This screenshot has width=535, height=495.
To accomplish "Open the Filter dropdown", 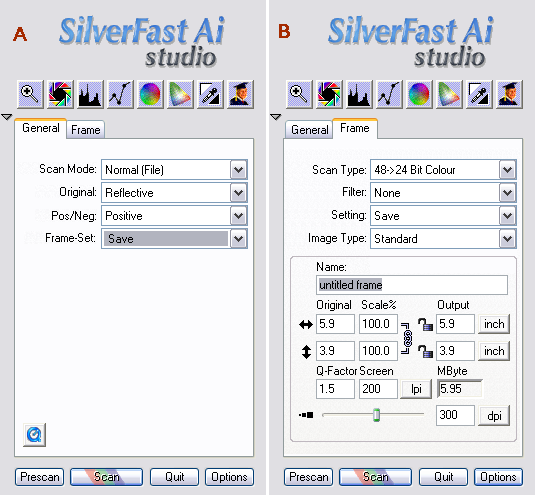I will click(x=443, y=193).
